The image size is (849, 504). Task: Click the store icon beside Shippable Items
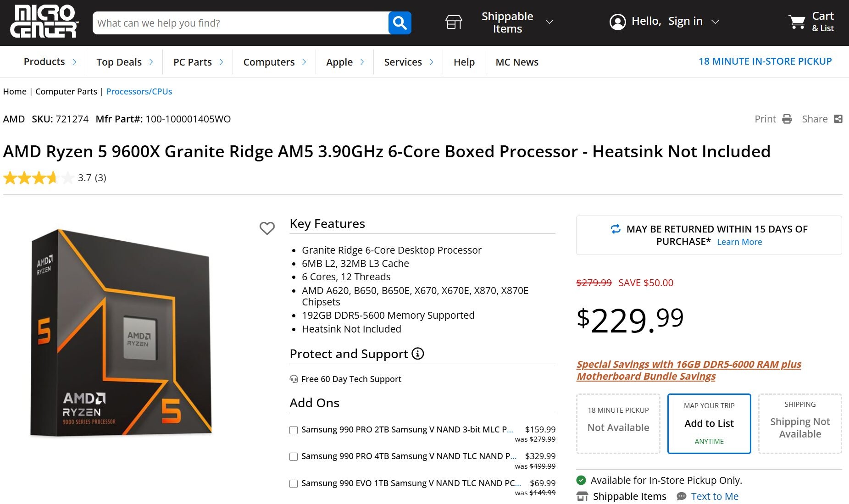point(454,22)
